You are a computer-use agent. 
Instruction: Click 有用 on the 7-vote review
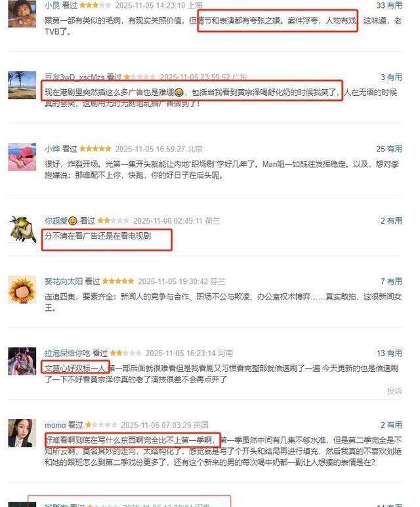(394, 281)
